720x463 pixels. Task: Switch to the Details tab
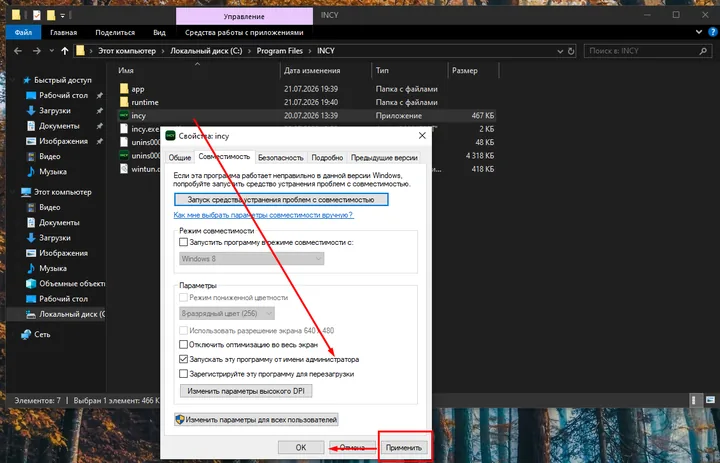point(327,158)
